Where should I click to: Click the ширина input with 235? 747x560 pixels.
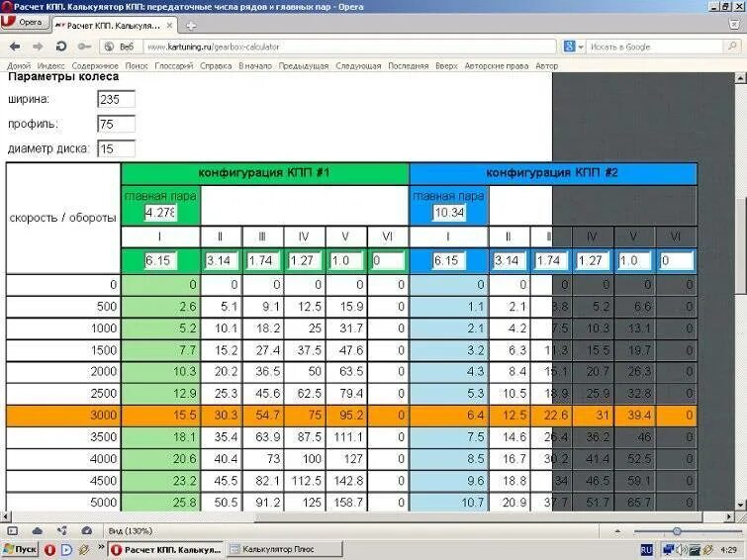tap(116, 99)
